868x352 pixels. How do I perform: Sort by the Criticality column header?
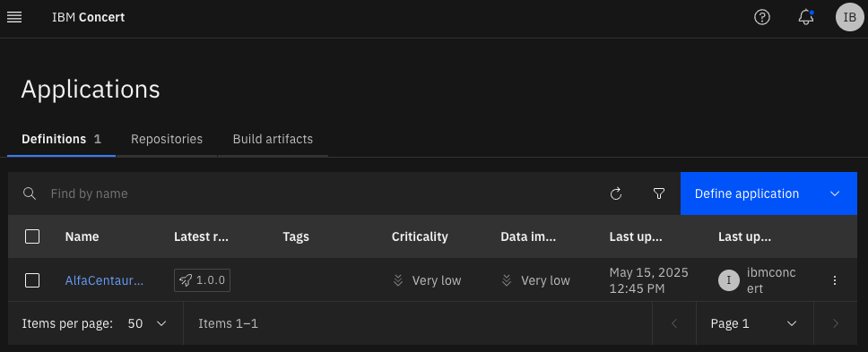click(420, 236)
